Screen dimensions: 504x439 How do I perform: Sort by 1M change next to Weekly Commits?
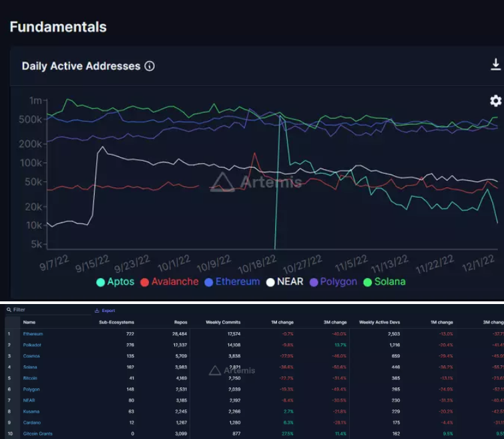pyautogui.click(x=282, y=322)
